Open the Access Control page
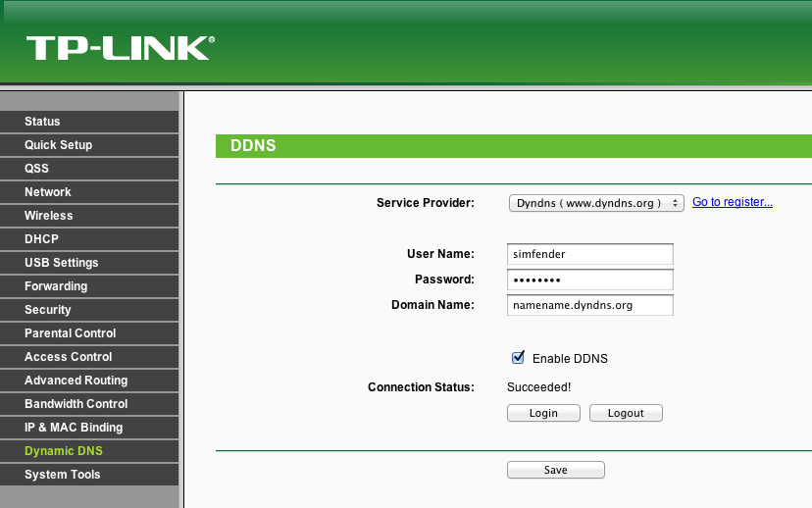Image resolution: width=812 pixels, height=508 pixels. (89, 357)
